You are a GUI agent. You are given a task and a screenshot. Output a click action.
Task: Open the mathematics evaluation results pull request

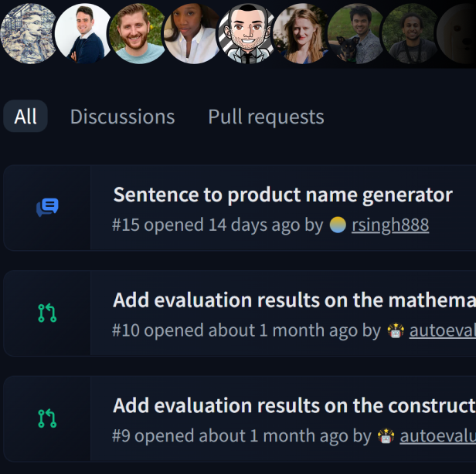[294, 300]
